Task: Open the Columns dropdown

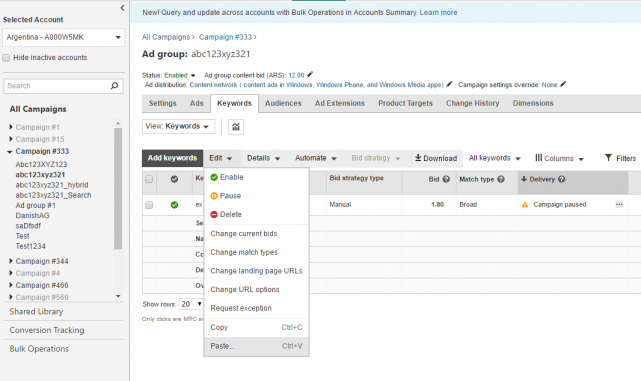Action: click(x=559, y=158)
